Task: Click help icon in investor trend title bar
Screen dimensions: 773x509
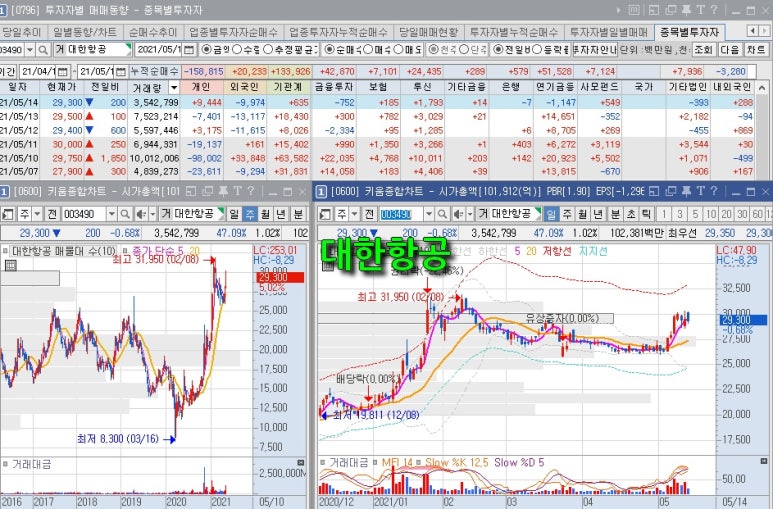Action: 714,10
